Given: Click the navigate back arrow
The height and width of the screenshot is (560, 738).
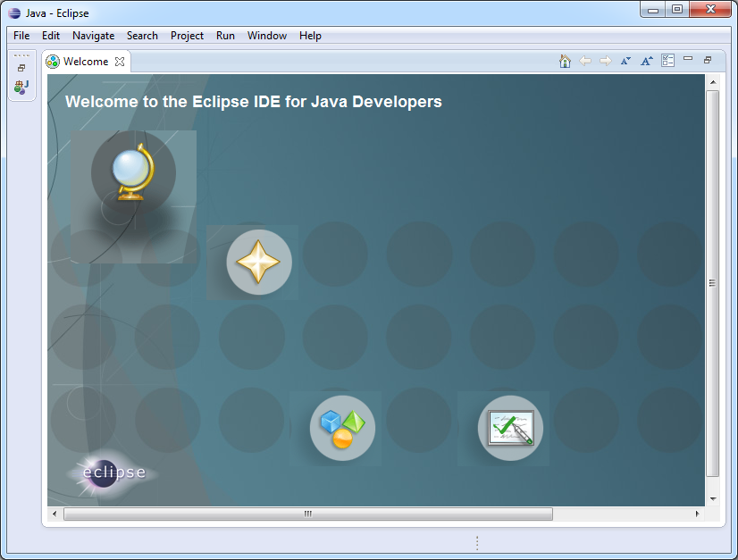Looking at the screenshot, I should point(585,61).
